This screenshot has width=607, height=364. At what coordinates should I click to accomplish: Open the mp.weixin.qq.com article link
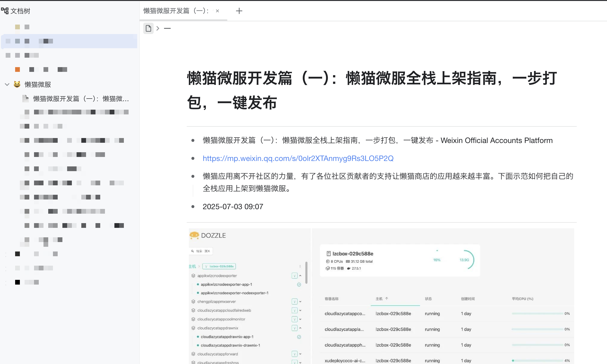[x=298, y=158]
